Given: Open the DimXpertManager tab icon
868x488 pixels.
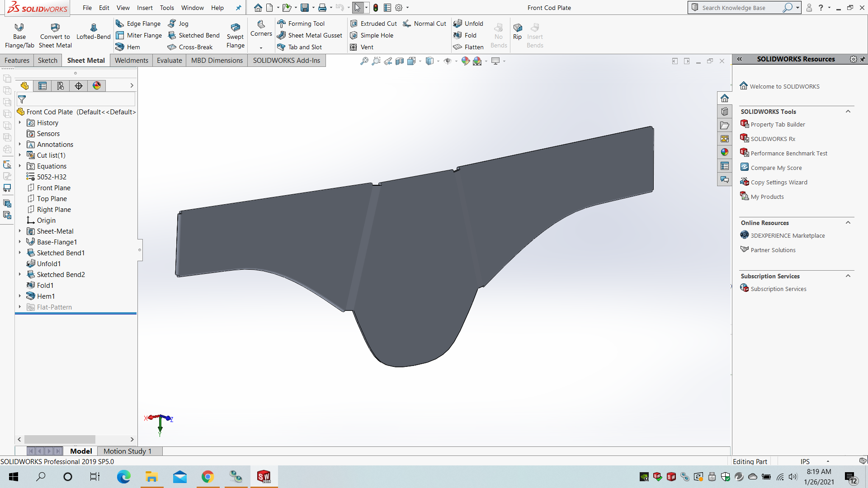Looking at the screenshot, I should point(79,86).
